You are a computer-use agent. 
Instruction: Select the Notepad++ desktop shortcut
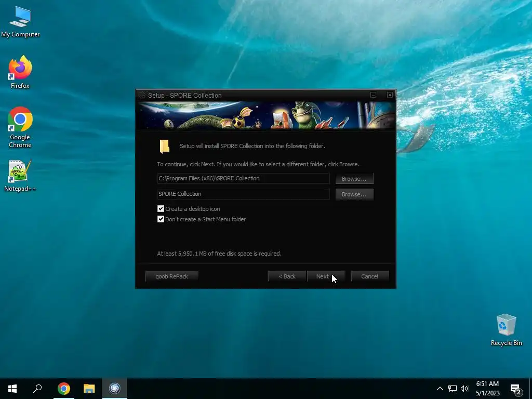(20, 176)
